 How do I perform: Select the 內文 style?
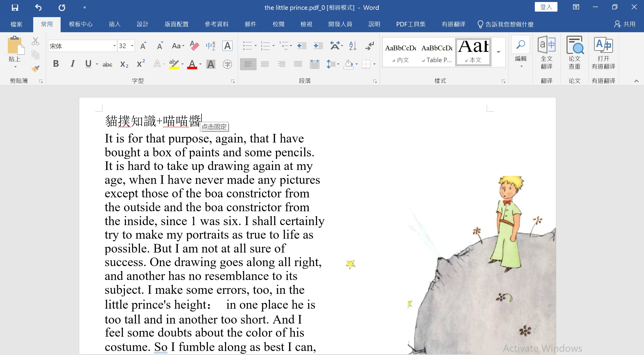400,52
